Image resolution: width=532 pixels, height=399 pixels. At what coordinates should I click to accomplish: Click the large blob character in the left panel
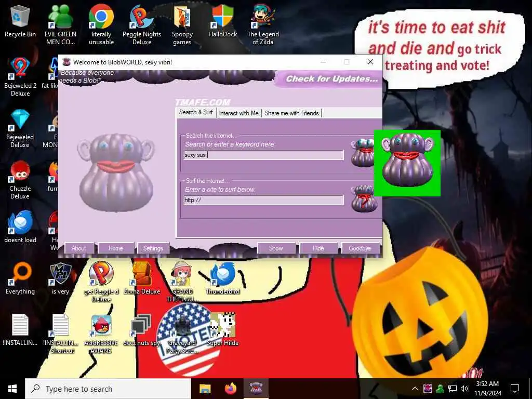point(116,172)
